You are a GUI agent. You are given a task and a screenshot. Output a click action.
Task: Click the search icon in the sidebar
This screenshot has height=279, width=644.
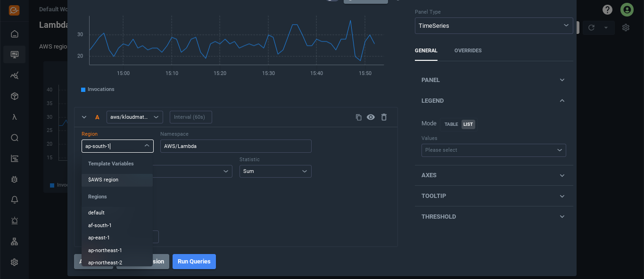[14, 138]
